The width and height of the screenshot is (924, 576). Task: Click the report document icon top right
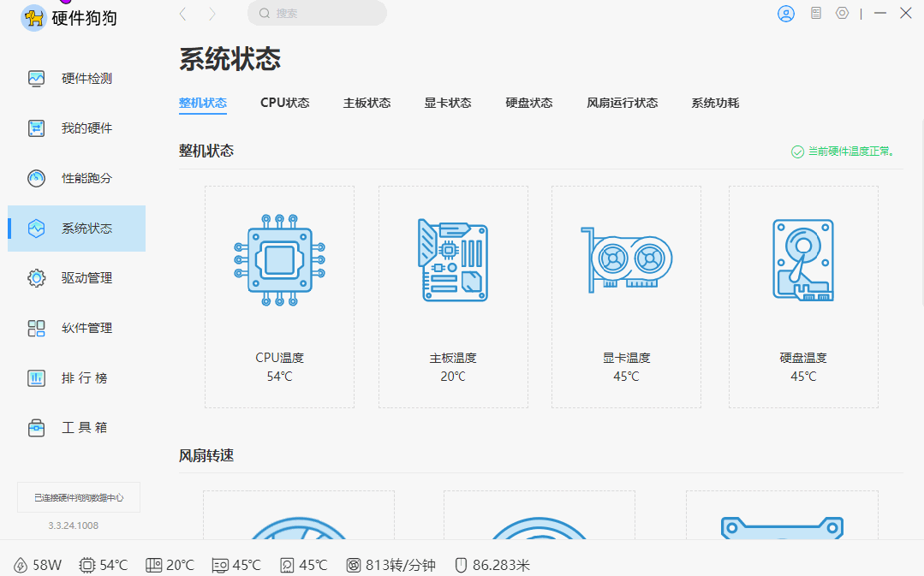tap(815, 13)
